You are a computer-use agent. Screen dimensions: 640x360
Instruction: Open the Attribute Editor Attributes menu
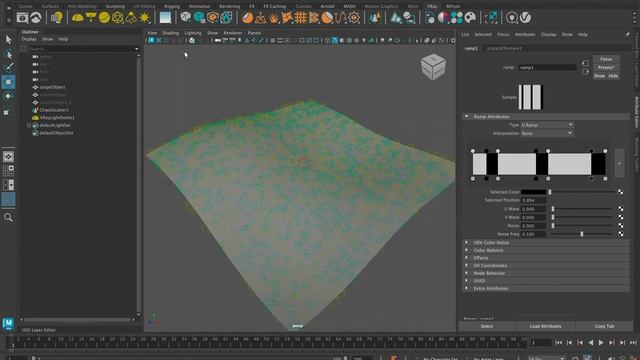coord(525,34)
